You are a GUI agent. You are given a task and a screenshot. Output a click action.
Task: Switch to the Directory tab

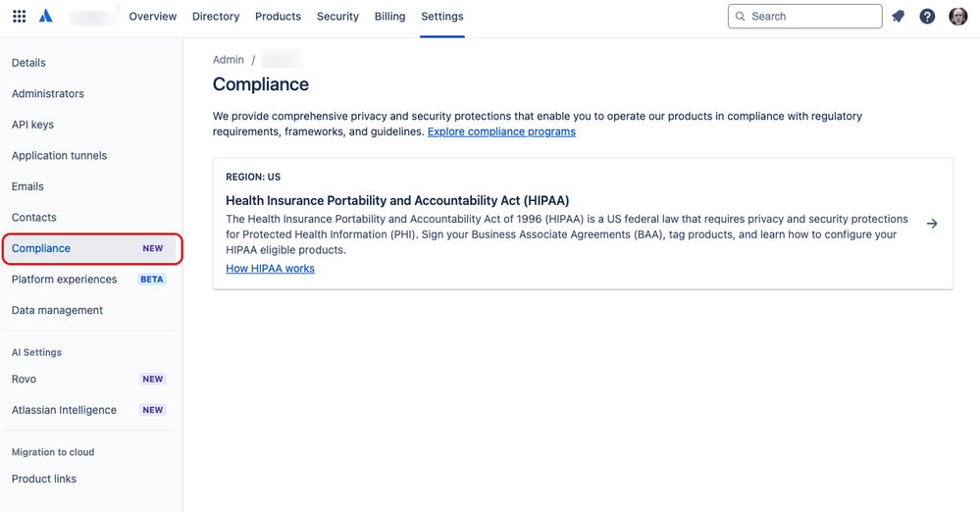(216, 17)
